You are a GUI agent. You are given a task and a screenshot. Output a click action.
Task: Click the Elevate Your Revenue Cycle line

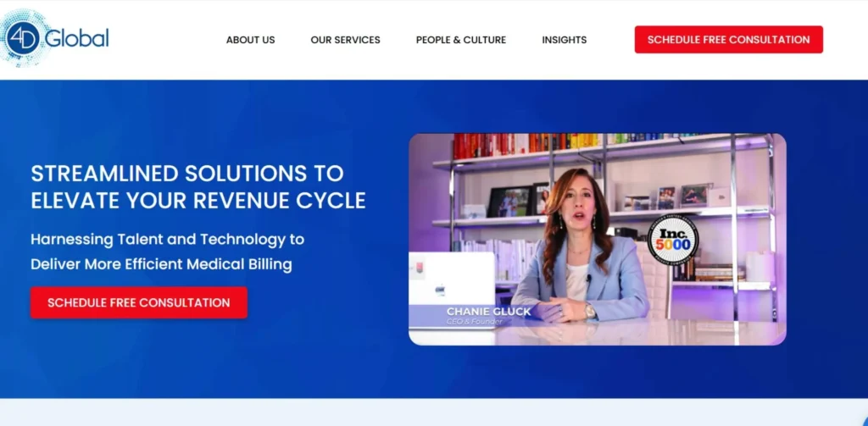pyautogui.click(x=198, y=200)
